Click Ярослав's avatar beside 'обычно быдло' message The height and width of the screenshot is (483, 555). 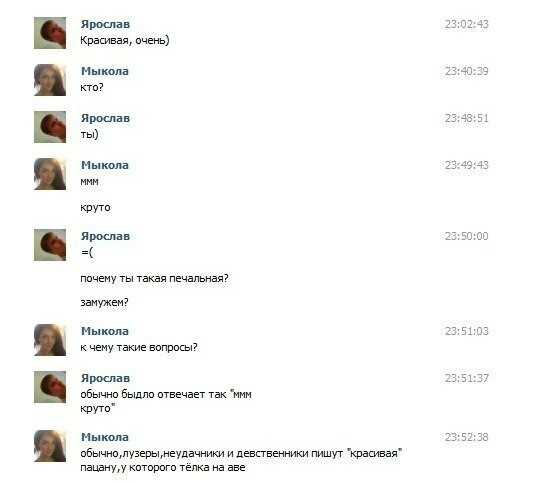50,387
